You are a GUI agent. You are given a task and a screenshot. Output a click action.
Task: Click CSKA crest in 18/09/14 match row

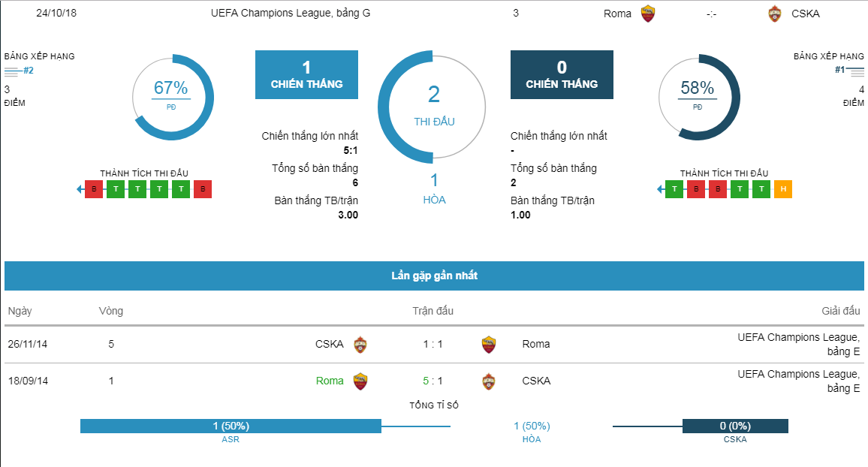488,381
